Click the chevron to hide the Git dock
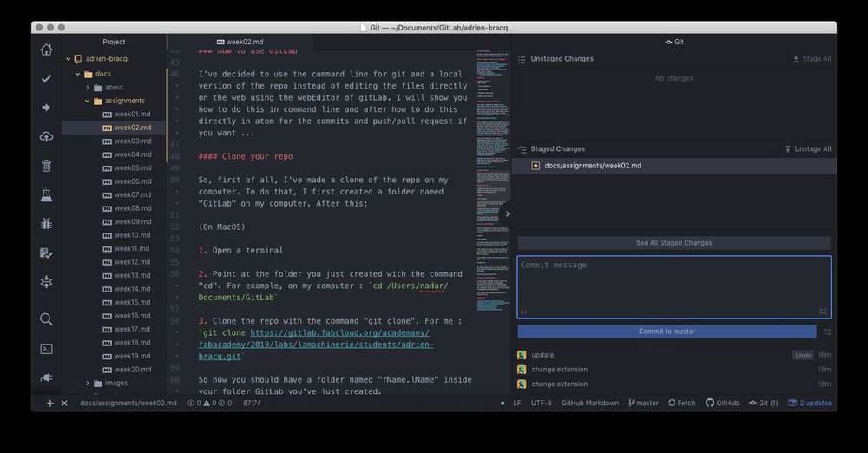 point(508,214)
